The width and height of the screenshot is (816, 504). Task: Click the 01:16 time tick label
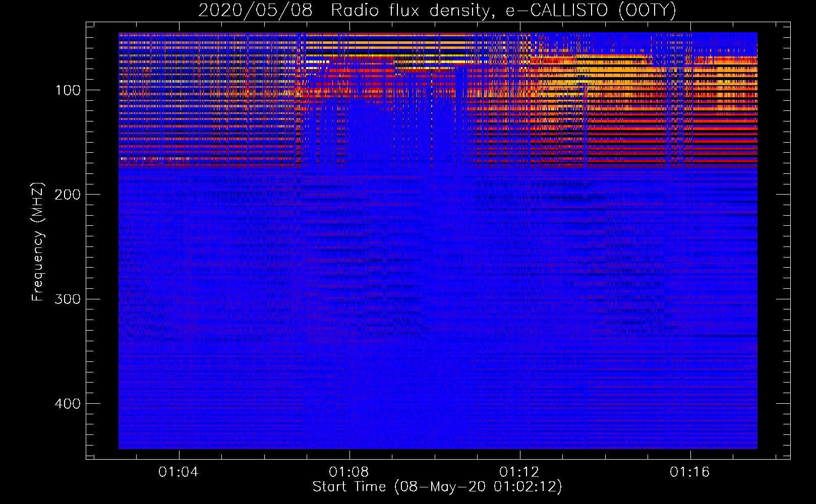690,472
